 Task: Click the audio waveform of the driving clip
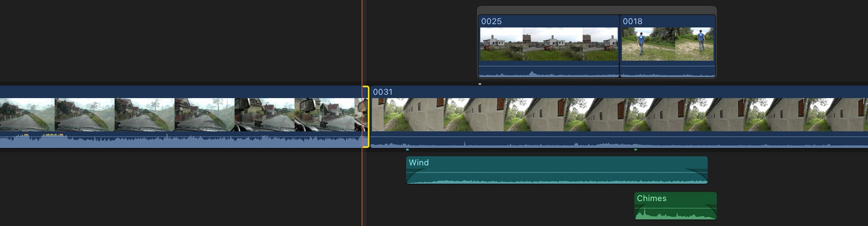[x=178, y=141]
